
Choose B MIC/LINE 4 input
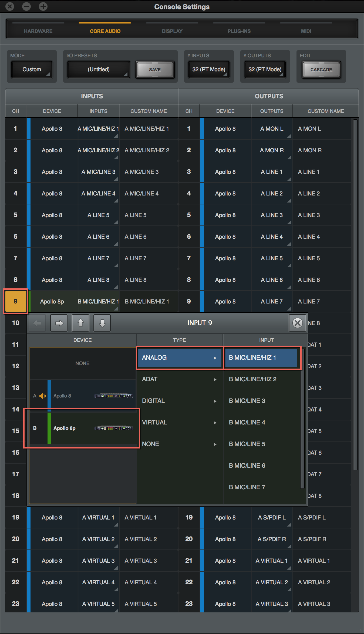point(261,423)
